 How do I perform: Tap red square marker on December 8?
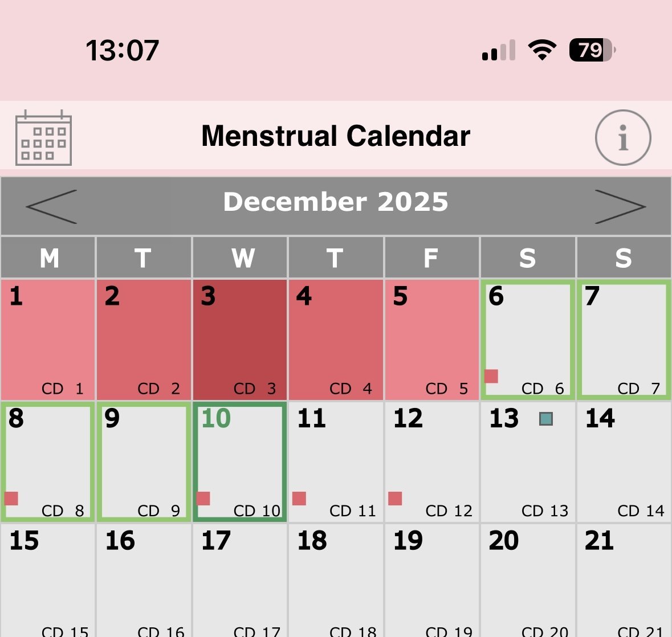(11, 499)
